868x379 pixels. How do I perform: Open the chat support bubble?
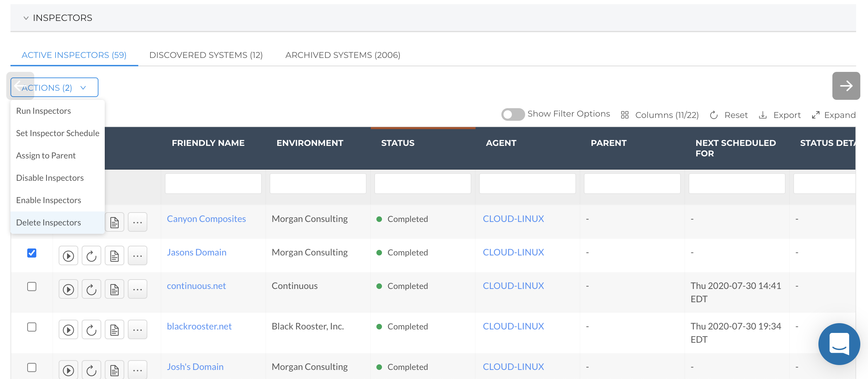[x=839, y=344]
